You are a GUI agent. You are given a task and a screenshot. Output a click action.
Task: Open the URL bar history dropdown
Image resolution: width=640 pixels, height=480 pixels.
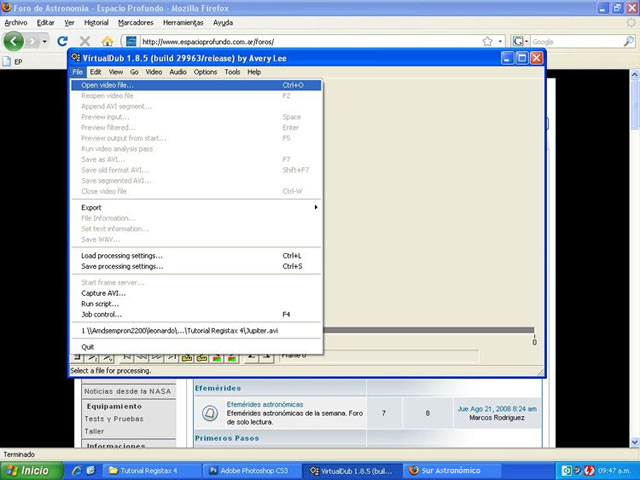499,42
